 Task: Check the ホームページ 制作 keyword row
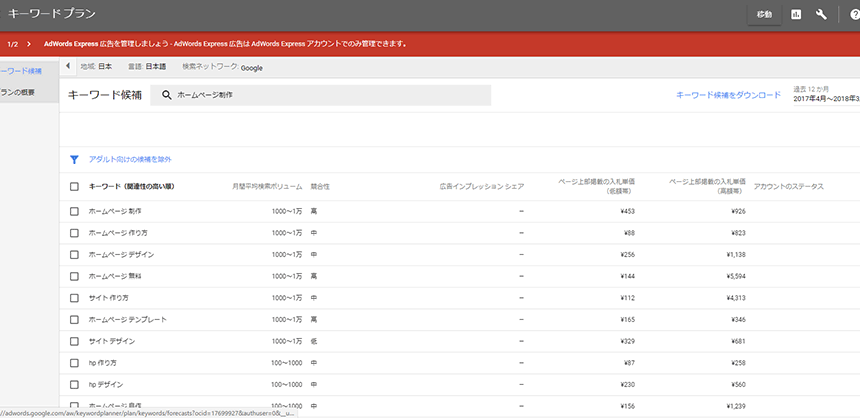click(x=74, y=211)
